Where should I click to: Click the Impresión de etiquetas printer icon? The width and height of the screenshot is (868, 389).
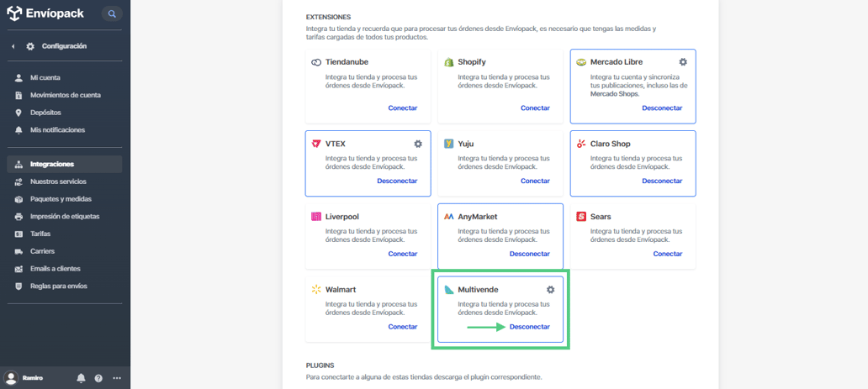pos(19,217)
